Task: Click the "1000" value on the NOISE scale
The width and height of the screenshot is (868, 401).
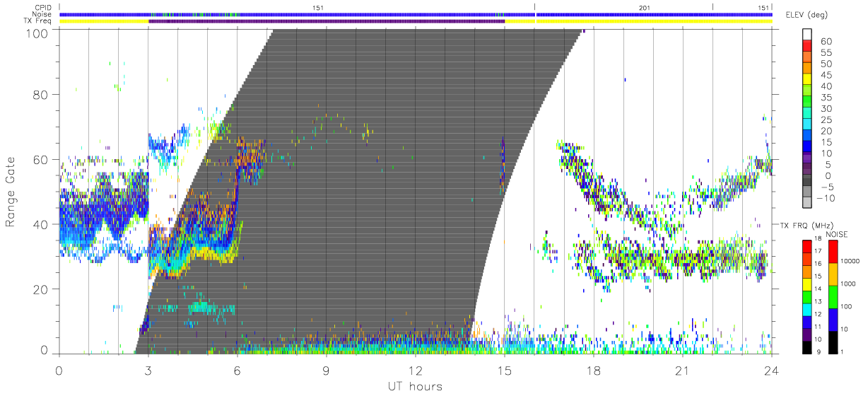Action: pos(848,284)
